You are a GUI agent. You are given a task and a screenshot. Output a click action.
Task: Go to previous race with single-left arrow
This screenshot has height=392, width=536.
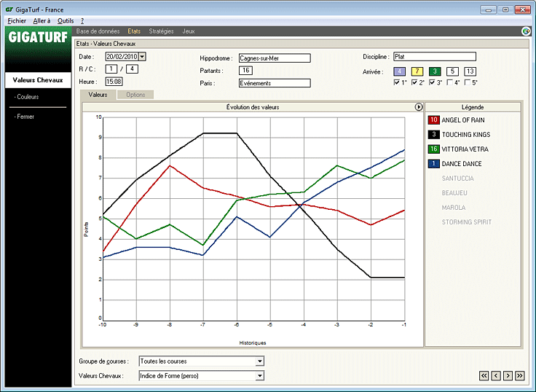coord(496,375)
